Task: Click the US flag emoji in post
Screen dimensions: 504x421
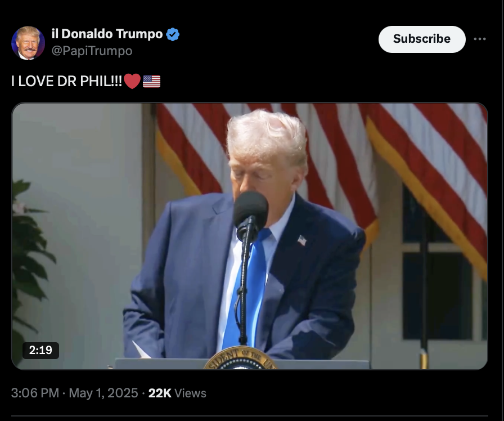Action: [151, 82]
